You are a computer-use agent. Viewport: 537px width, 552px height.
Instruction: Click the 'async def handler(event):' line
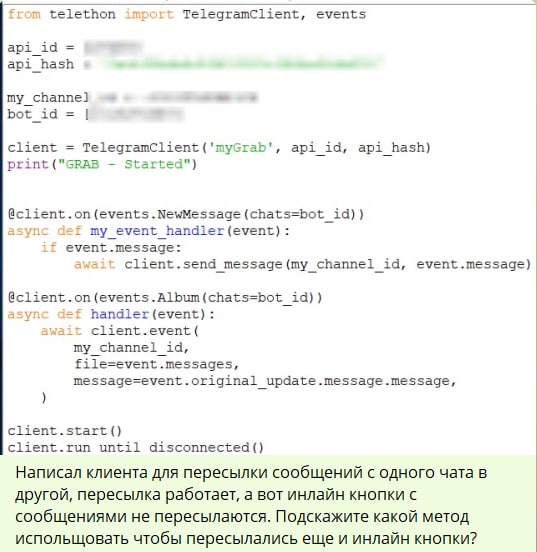pos(111,314)
